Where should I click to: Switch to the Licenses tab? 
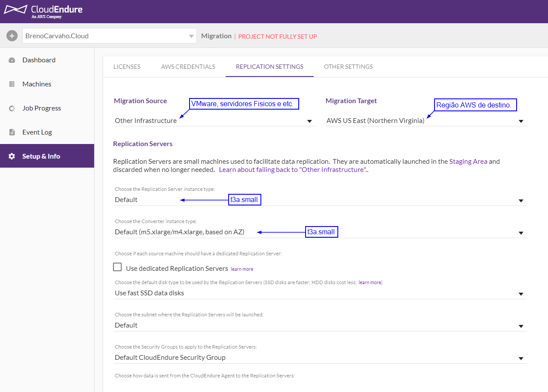coord(127,67)
